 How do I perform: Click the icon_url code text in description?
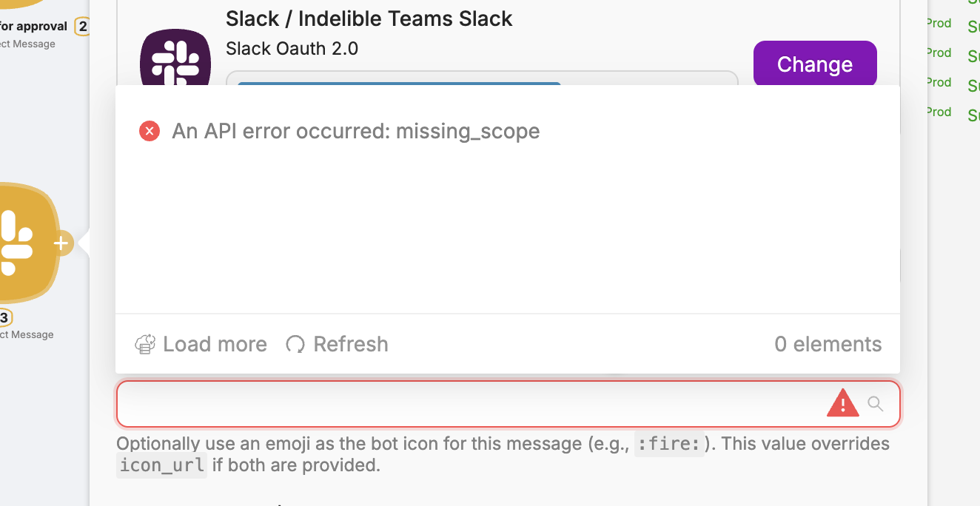[x=161, y=465]
